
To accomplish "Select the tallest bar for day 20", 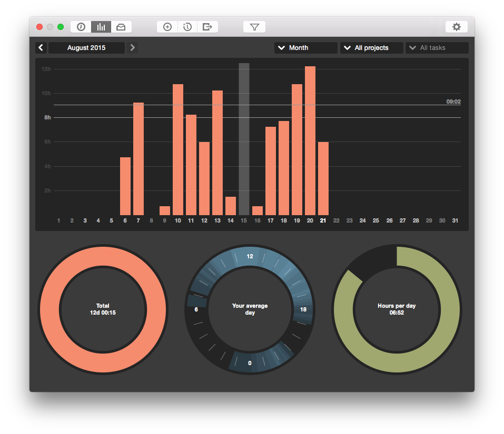I will pyautogui.click(x=310, y=140).
